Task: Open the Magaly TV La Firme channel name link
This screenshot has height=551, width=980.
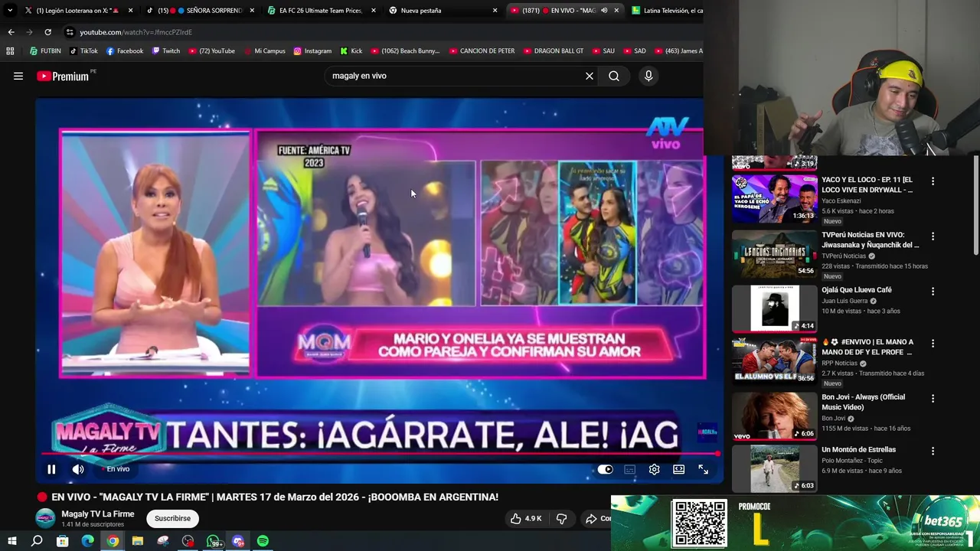Action: (97, 514)
